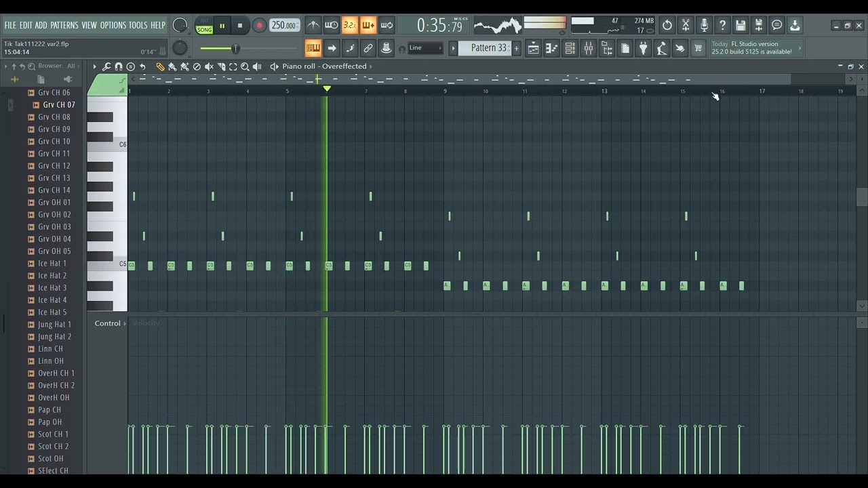Select the Draw pencil tool

pos(160,66)
